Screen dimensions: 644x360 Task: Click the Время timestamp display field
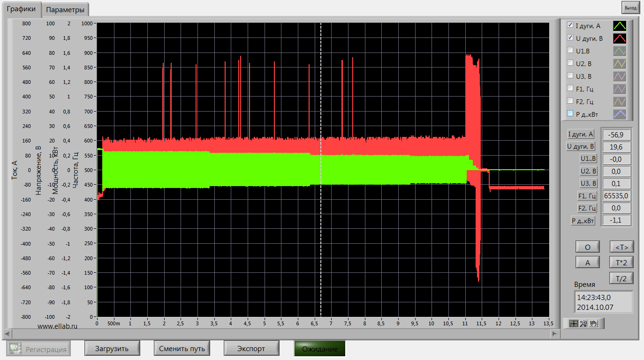(603, 302)
